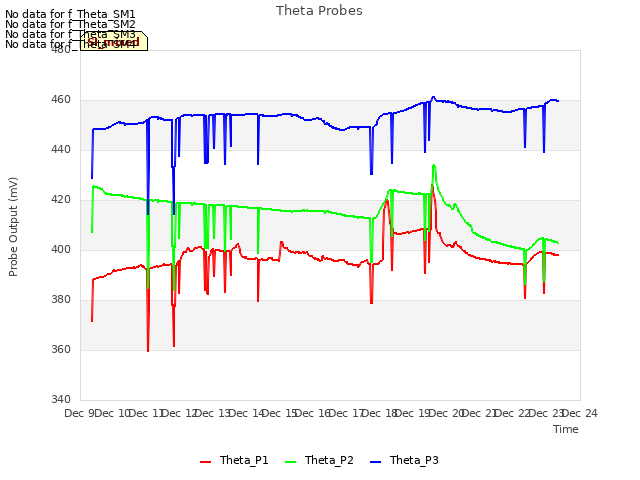Image resolution: width=640 pixels, height=480 pixels.
Task: Click the 420 y-axis tick label
Action: click(x=61, y=200)
